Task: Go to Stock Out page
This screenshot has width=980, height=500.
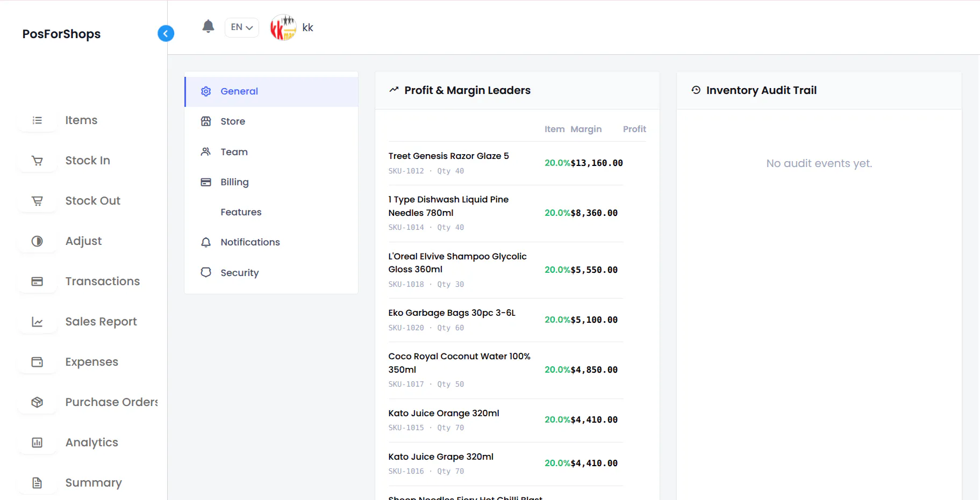Action: (92, 201)
